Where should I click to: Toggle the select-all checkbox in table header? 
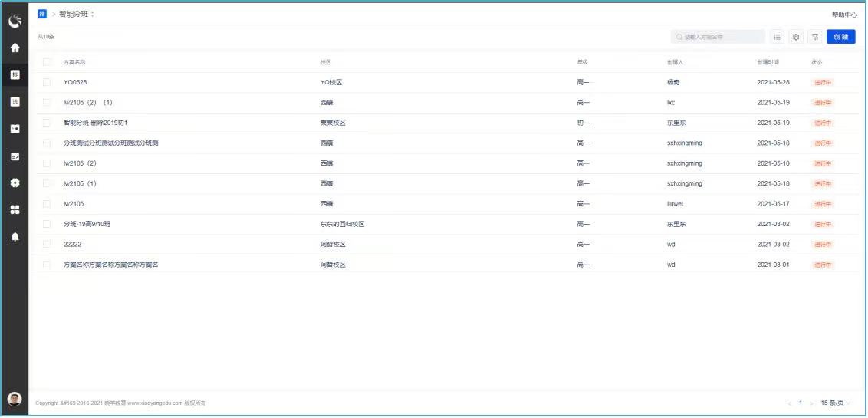click(47, 62)
